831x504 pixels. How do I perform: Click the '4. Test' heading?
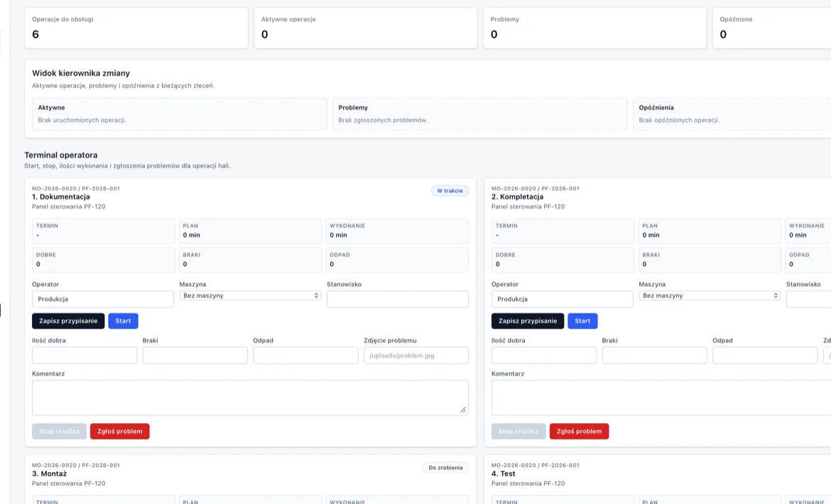(503, 473)
